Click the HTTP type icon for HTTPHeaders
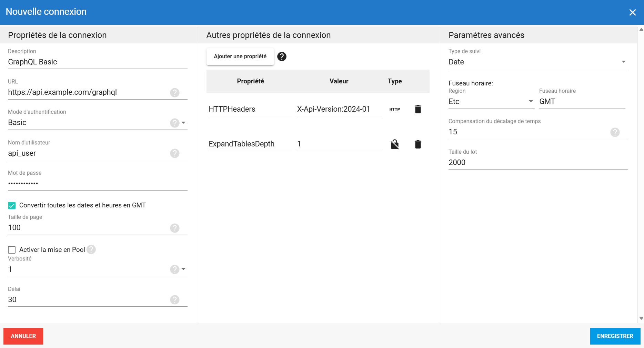Screen dimensions: 644x348 [x=395, y=109]
